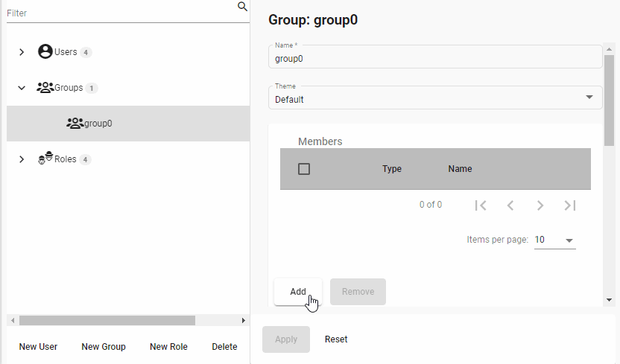Click the '0 of 0' pagination text
Image resolution: width=620 pixels, height=364 pixels.
(431, 205)
